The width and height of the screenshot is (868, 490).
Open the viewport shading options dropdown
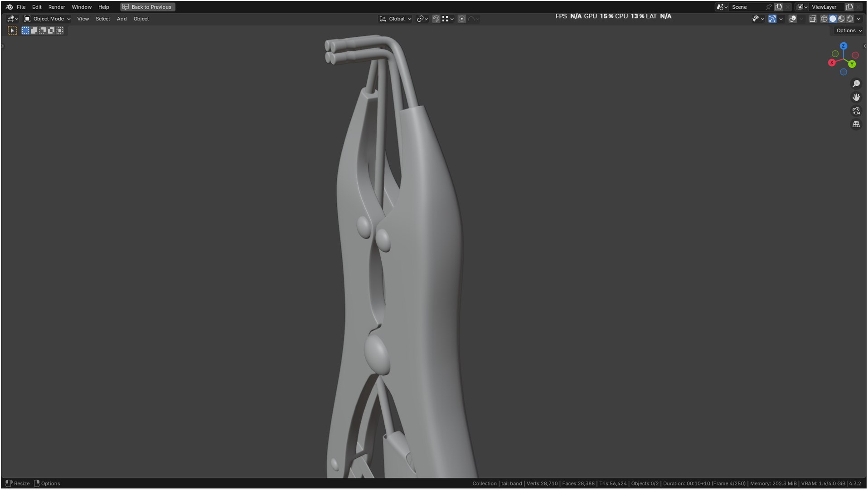pyautogui.click(x=859, y=19)
